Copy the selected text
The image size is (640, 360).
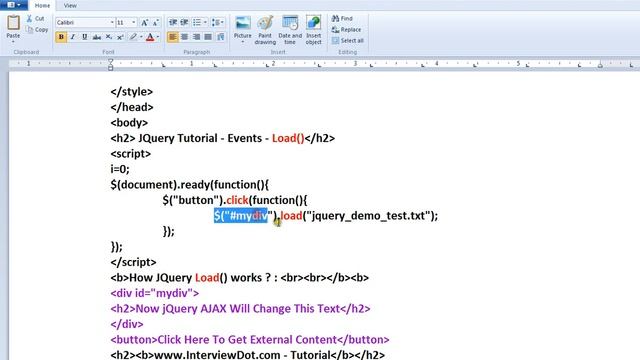[37, 30]
